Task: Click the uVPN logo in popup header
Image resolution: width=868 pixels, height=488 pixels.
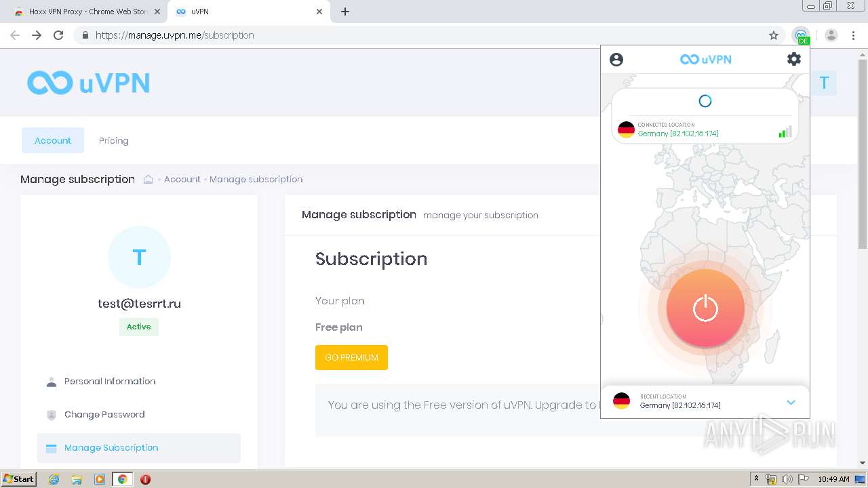Action: coord(705,59)
